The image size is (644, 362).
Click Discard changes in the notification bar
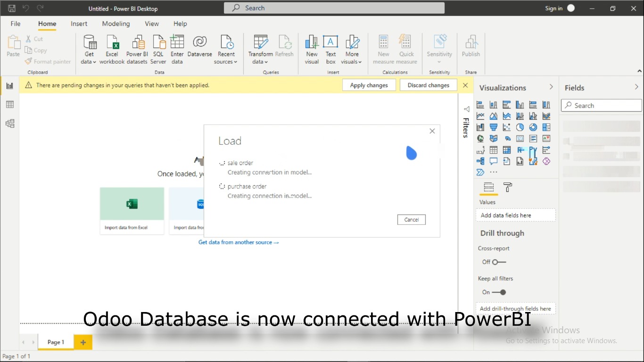[429, 85]
